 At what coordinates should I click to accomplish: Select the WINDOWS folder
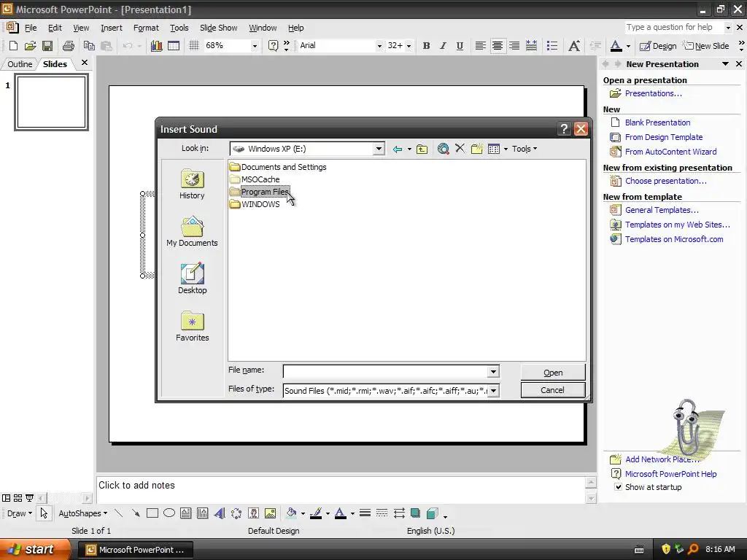point(255,204)
